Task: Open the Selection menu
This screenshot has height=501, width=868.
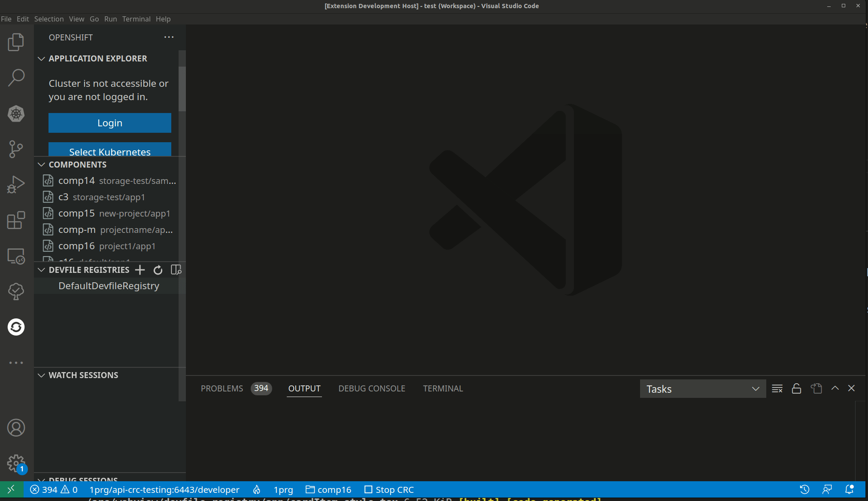Action: (49, 19)
